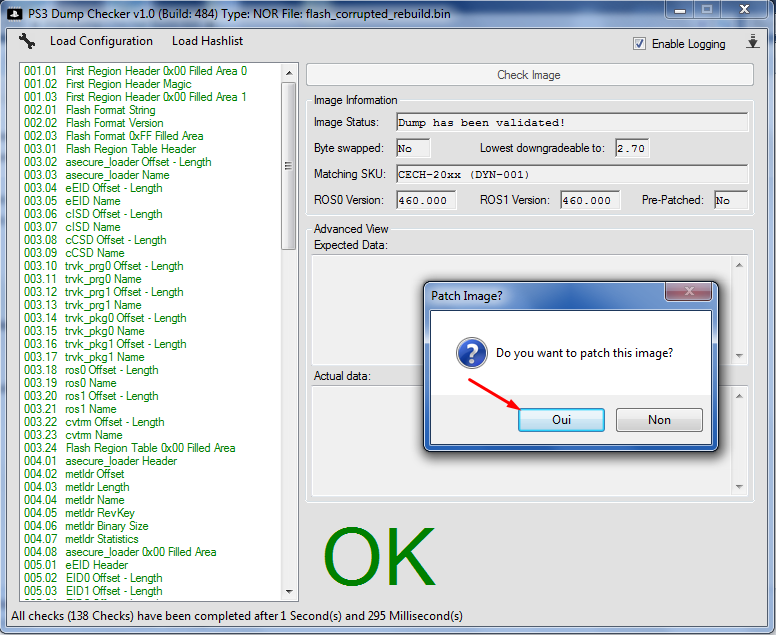Select '005.02 EID0 Offset - Length' row
Screen dimensions: 776x635
click(x=93, y=578)
